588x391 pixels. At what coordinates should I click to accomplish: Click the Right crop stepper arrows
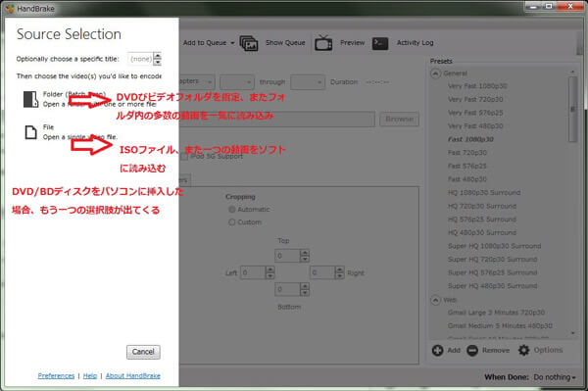(339, 272)
